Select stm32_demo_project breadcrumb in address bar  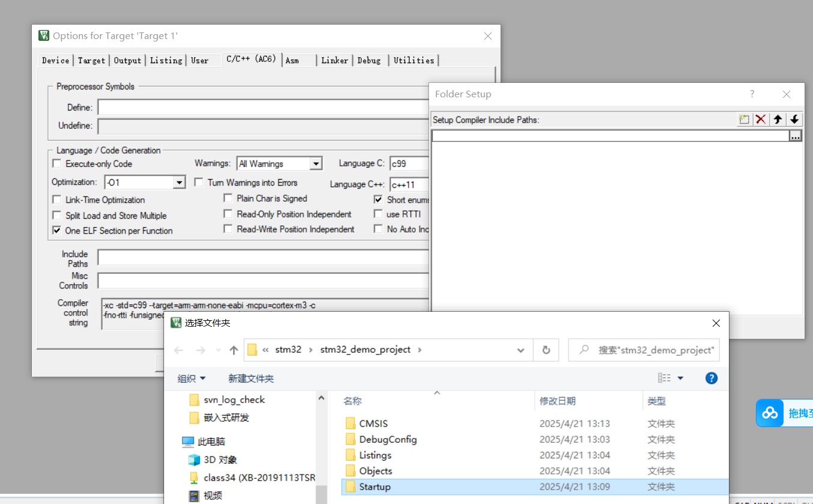[365, 350]
